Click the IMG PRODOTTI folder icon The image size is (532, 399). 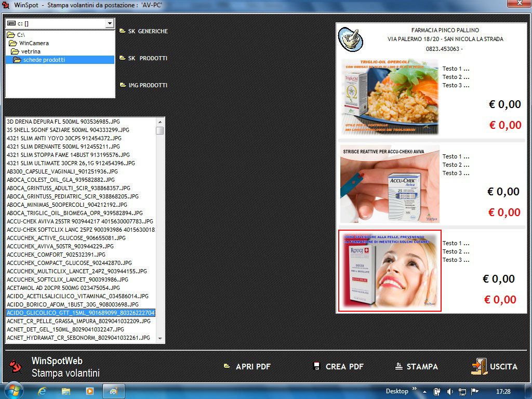(123, 85)
